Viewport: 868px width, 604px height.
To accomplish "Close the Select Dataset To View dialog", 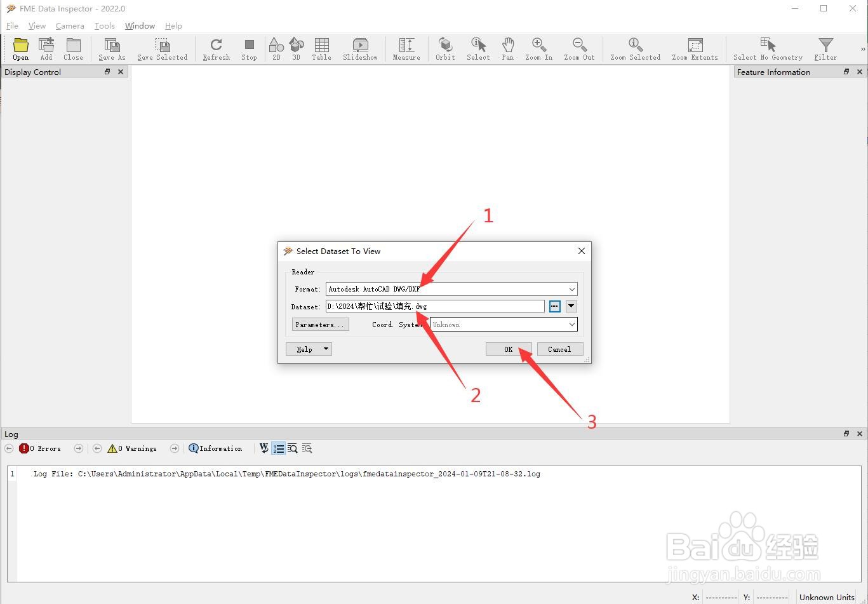I will (581, 251).
